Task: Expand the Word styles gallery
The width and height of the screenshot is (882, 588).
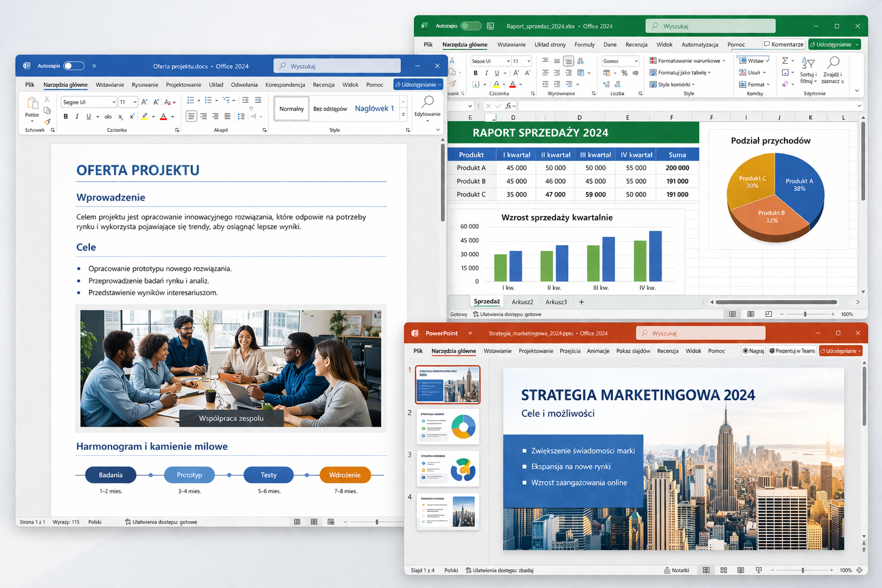Action: [403, 114]
